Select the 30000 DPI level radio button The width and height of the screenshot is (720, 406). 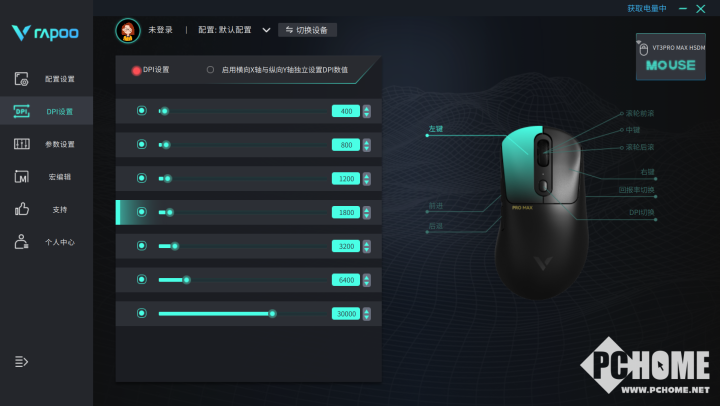tap(141, 313)
